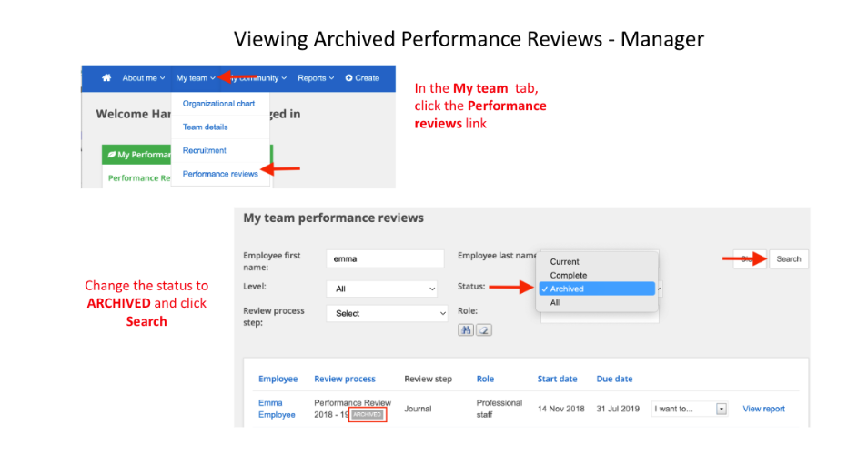Open the Level dropdown set to All

pyautogui.click(x=382, y=289)
